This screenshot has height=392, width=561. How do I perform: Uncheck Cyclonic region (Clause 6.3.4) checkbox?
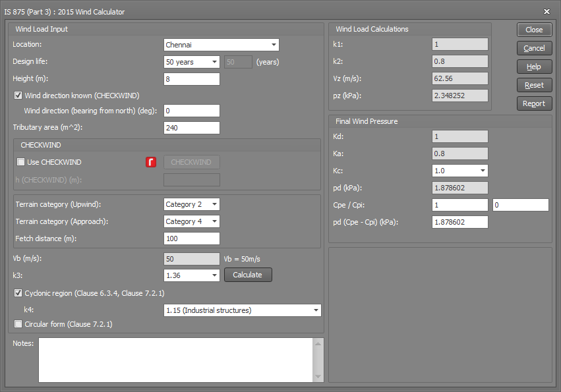click(x=18, y=293)
